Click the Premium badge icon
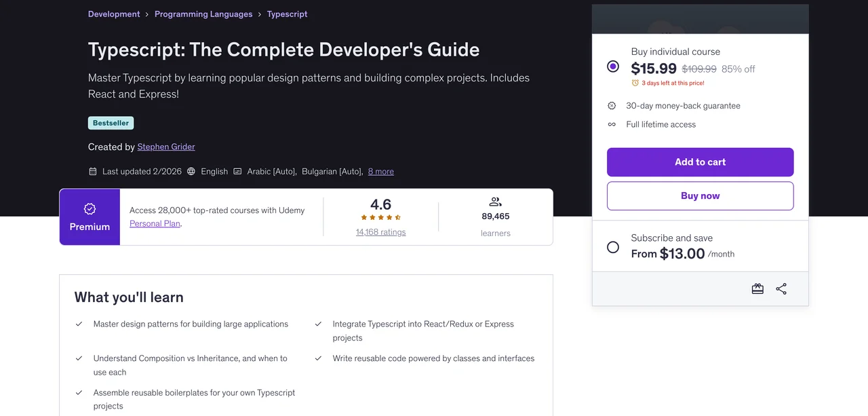Viewport: 868px width, 416px height. [x=90, y=209]
